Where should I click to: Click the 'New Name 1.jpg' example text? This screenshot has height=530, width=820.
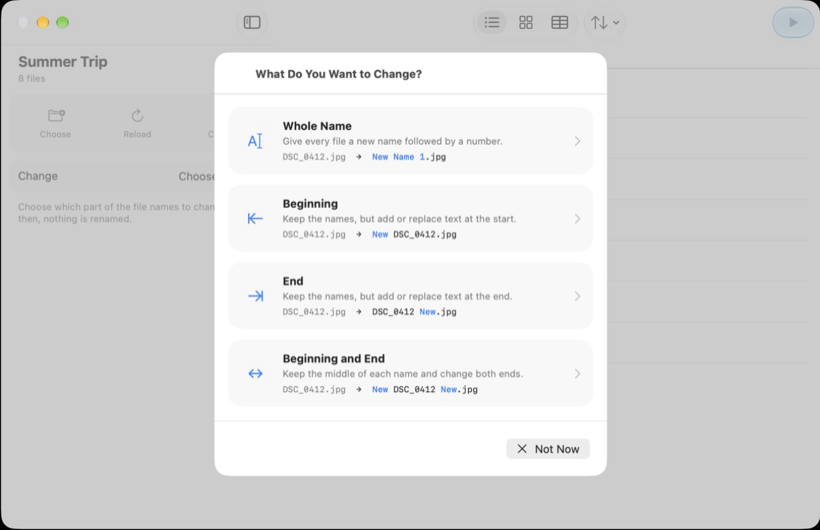(x=409, y=157)
